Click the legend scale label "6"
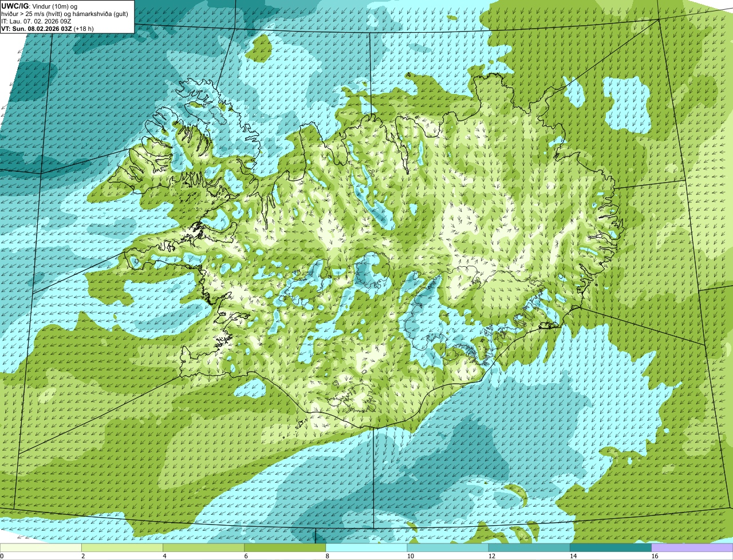Image resolution: width=733 pixels, height=560 pixels. (246, 556)
